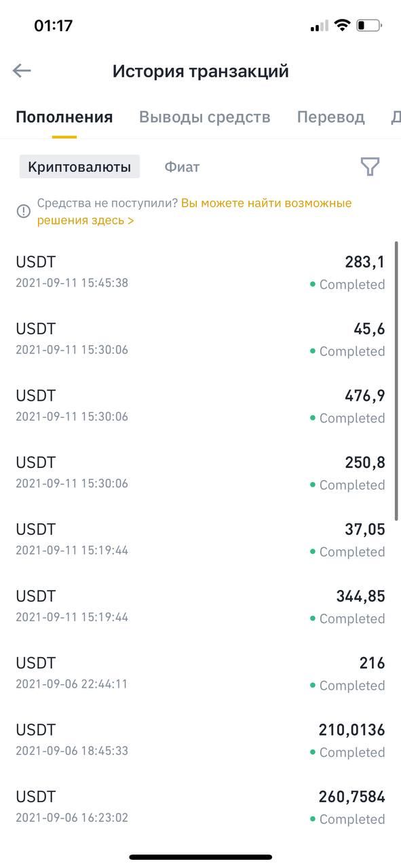Image resolution: width=401 pixels, height=868 pixels.
Task: Switch to Выводы средств tab
Action: (205, 117)
